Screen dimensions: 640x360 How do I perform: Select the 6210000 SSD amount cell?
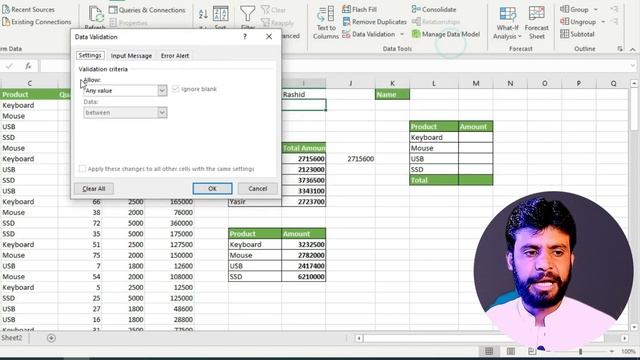click(x=304, y=277)
